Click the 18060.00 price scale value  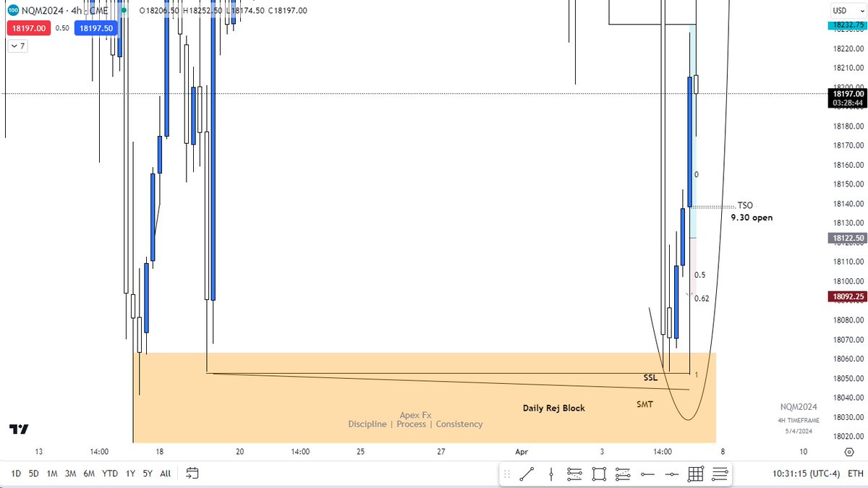pos(847,359)
